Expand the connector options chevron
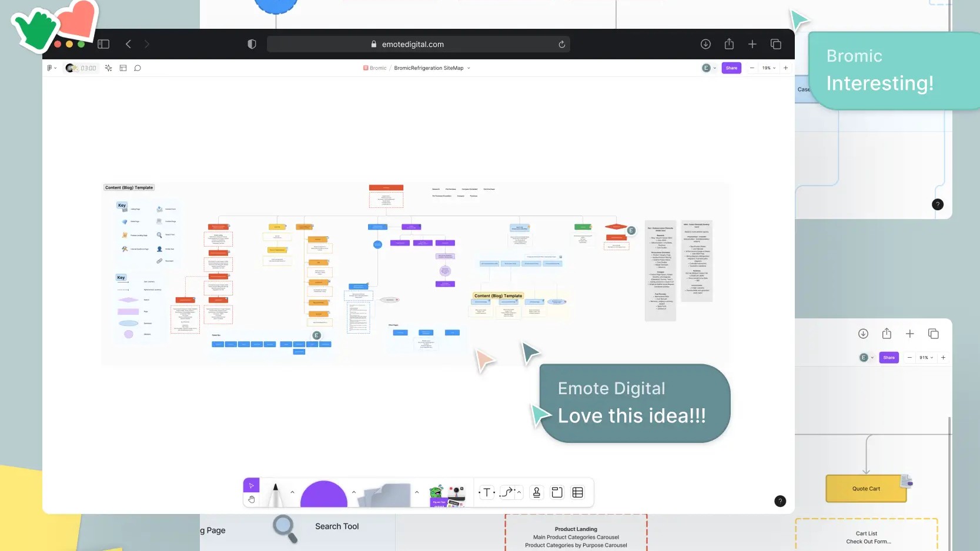980x551 pixels. coord(519,492)
